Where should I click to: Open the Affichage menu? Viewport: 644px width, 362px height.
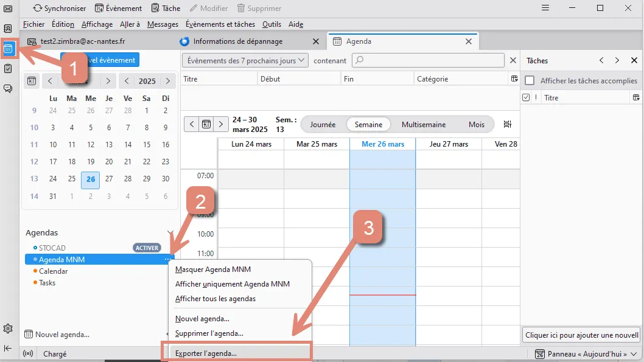click(x=97, y=24)
